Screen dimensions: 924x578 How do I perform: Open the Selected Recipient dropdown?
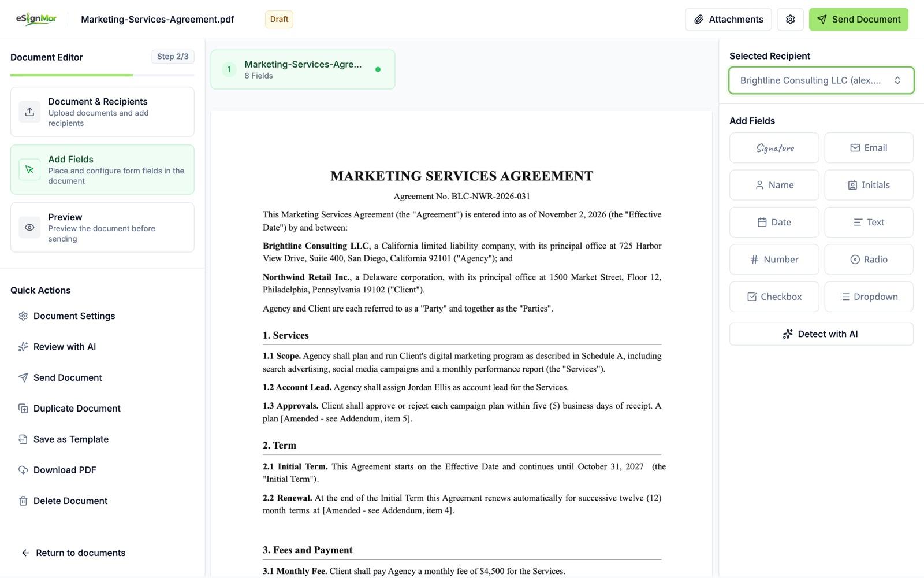(x=821, y=80)
